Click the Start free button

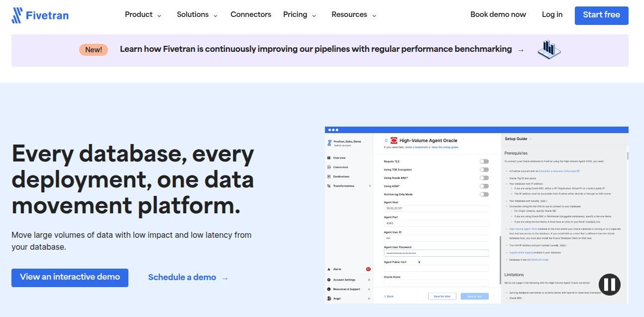point(602,15)
